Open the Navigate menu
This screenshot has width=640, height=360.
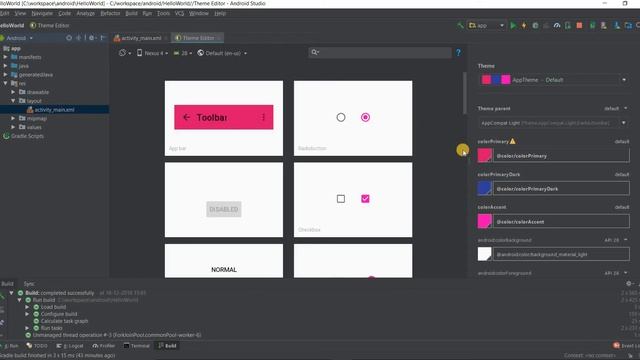coord(42,13)
